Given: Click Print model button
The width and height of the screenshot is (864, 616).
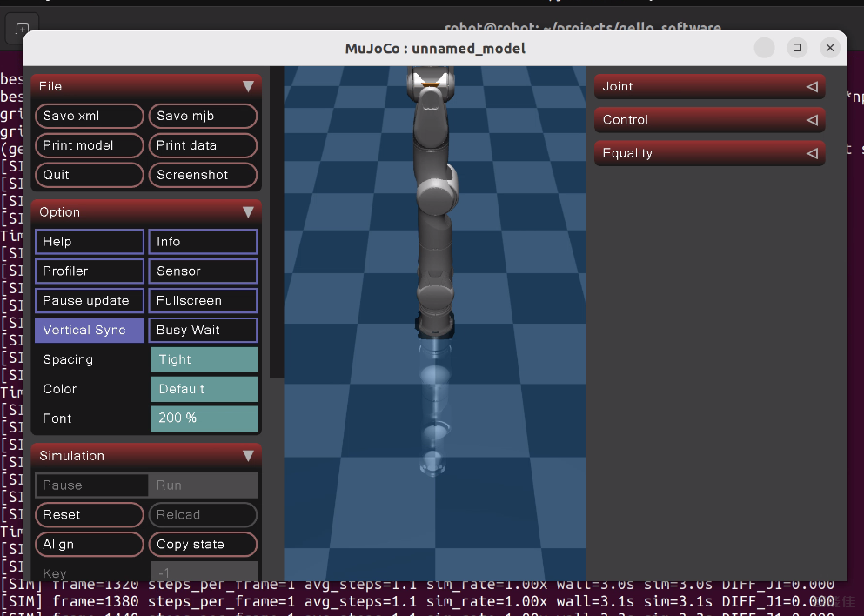Looking at the screenshot, I should click(x=90, y=145).
